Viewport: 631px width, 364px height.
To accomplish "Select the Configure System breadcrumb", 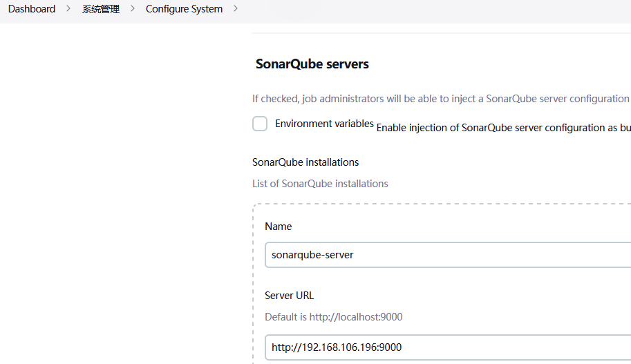I will (x=184, y=9).
